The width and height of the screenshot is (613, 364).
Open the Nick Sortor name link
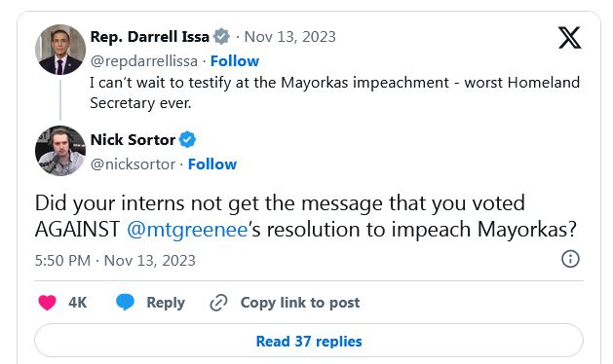click(133, 139)
